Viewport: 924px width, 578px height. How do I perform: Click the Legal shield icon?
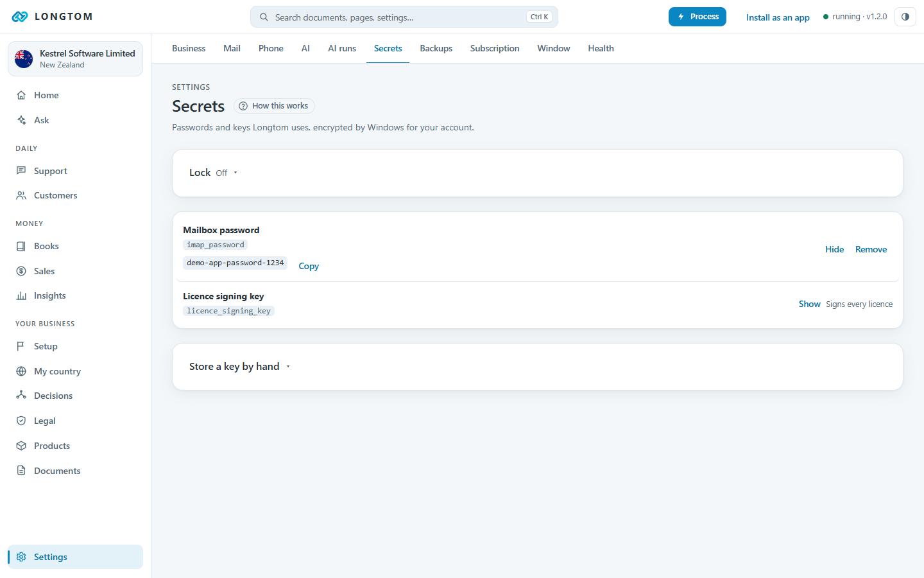pyautogui.click(x=21, y=421)
